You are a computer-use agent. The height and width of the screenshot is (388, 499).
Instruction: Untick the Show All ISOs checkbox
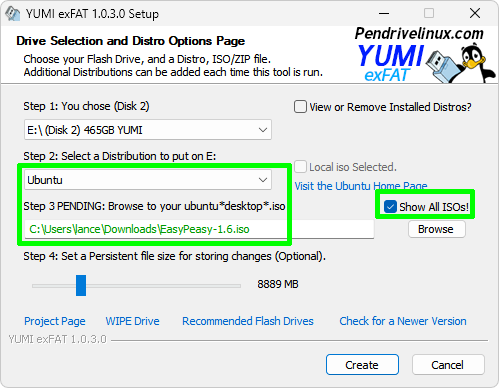390,207
